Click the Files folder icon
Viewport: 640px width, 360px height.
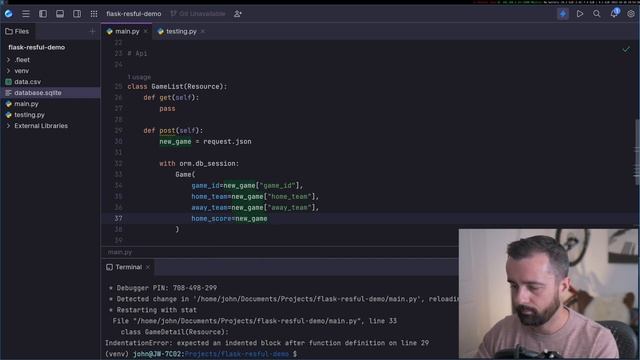[9, 31]
